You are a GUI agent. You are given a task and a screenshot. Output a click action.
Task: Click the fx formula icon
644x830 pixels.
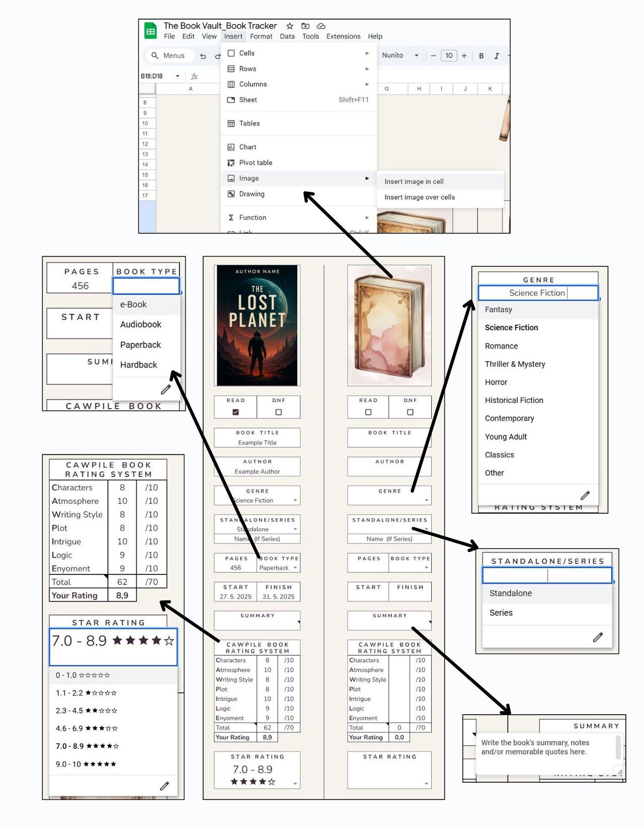coord(195,77)
